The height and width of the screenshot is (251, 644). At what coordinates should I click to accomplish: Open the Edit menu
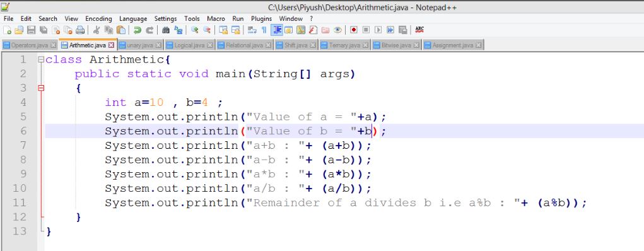pos(26,18)
